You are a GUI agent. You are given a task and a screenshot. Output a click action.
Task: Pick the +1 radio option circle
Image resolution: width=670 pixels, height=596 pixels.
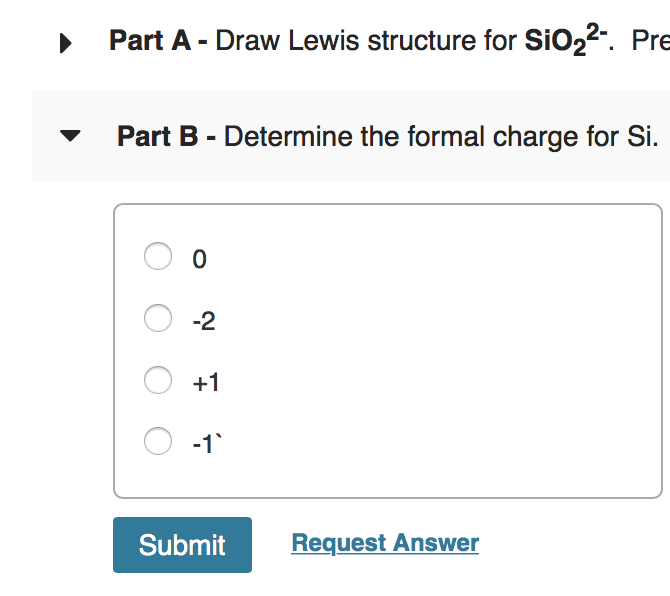pyautogui.click(x=158, y=380)
